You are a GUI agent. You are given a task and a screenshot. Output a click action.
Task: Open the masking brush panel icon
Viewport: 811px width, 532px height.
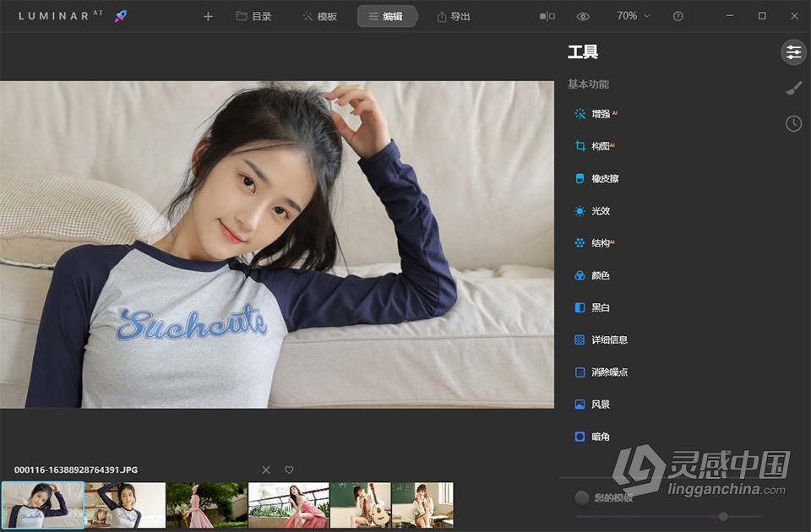point(793,88)
